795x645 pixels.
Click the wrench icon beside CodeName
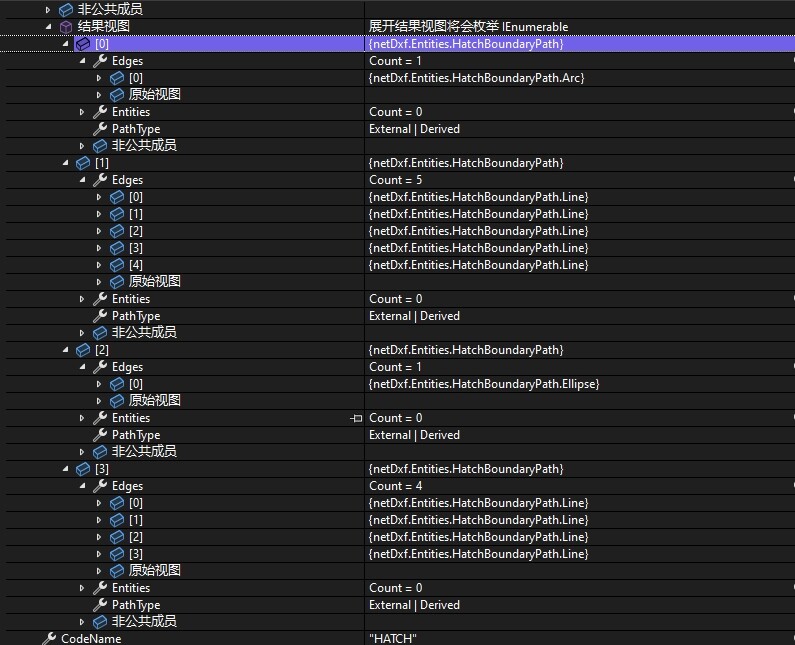(48, 638)
